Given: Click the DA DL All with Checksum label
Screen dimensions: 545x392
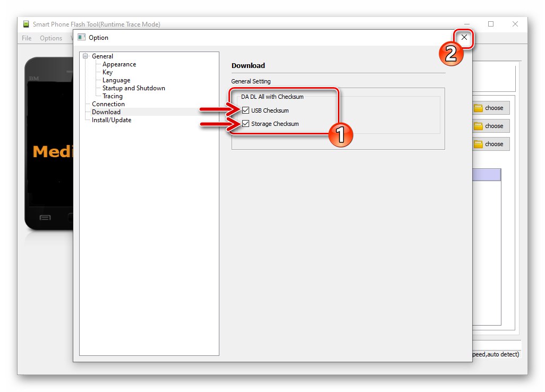Looking at the screenshot, I should click(272, 97).
